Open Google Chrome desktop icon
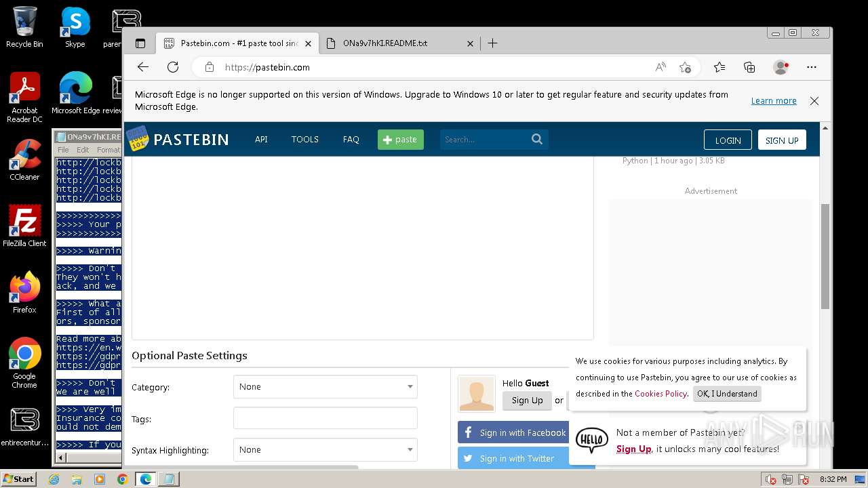 coord(24,363)
